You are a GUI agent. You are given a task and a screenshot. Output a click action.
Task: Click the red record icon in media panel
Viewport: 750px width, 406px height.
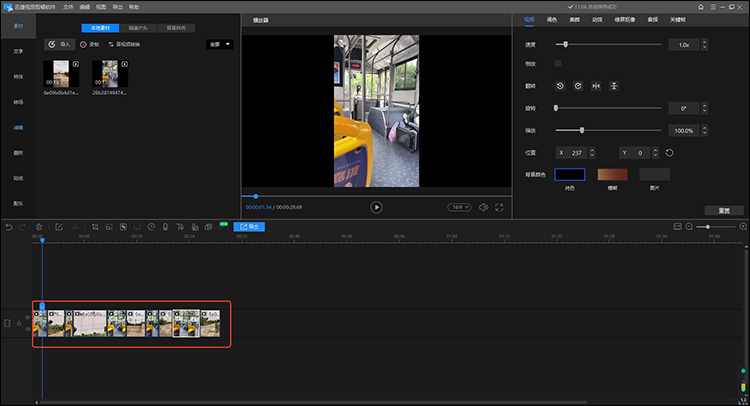click(83, 44)
